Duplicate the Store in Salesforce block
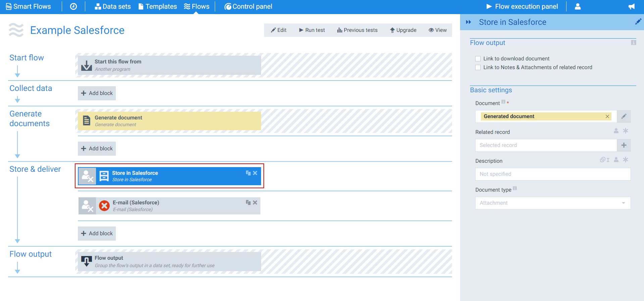The width and height of the screenshot is (644, 301). 248,173
